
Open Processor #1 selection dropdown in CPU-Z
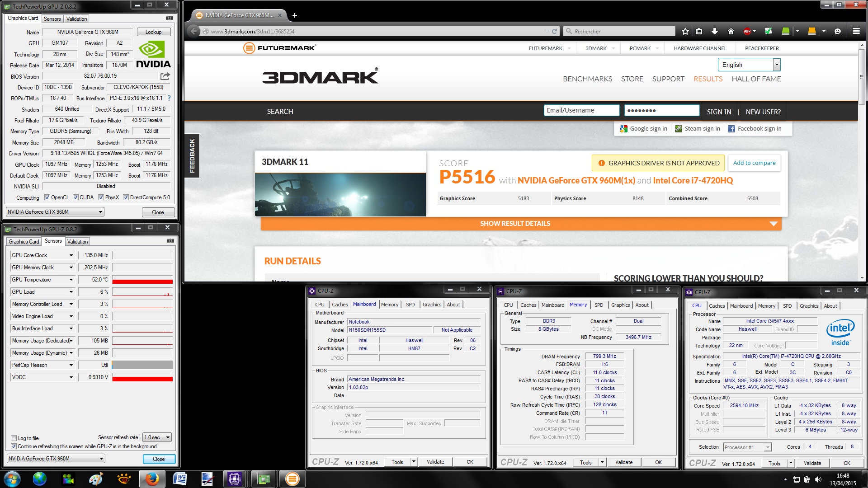pos(747,447)
